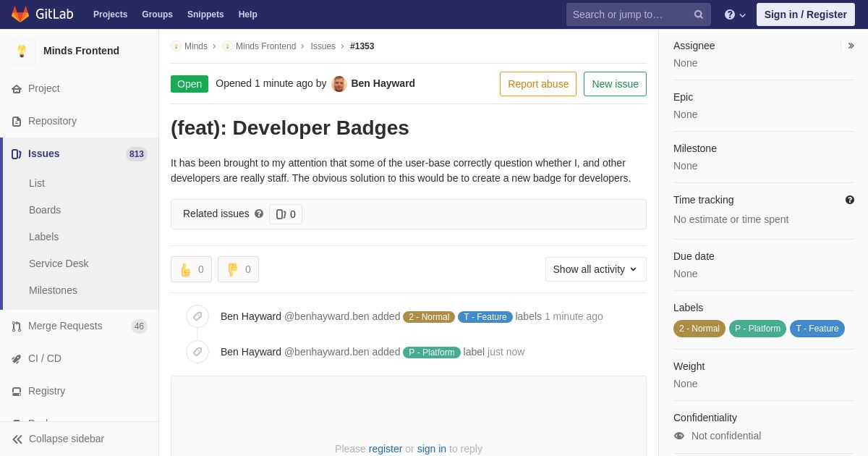Click the Sign in / Register button
The image size is (868, 456).
click(x=806, y=14)
